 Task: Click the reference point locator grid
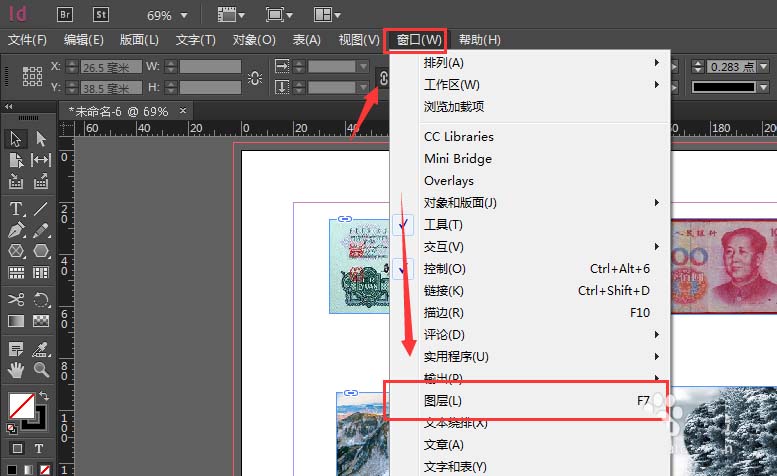click(x=32, y=77)
